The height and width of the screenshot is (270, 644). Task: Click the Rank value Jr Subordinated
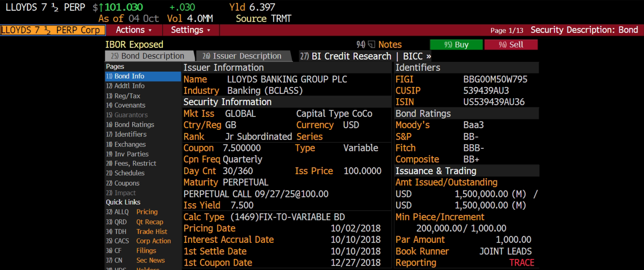click(x=259, y=137)
